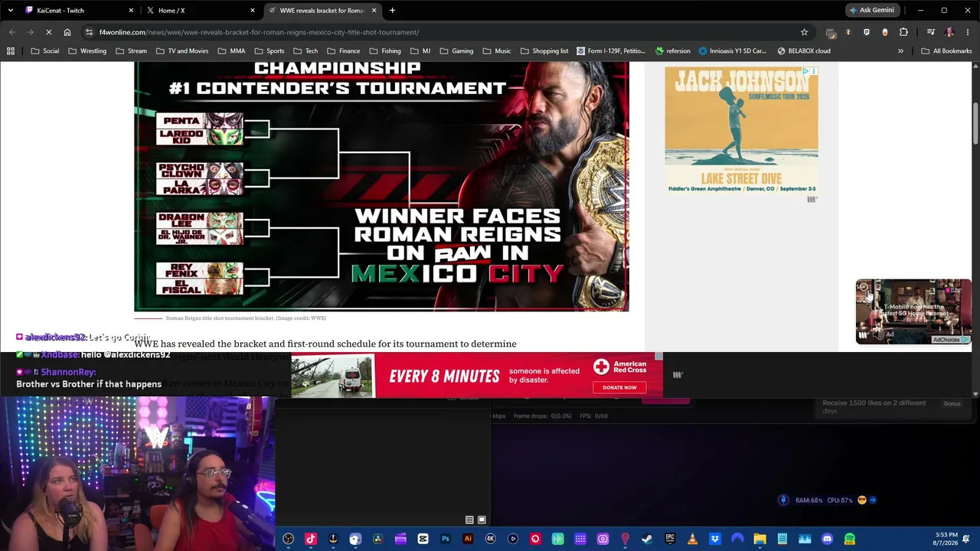This screenshot has height=551, width=980.
Task: View site information next to the URL
Action: [90, 32]
